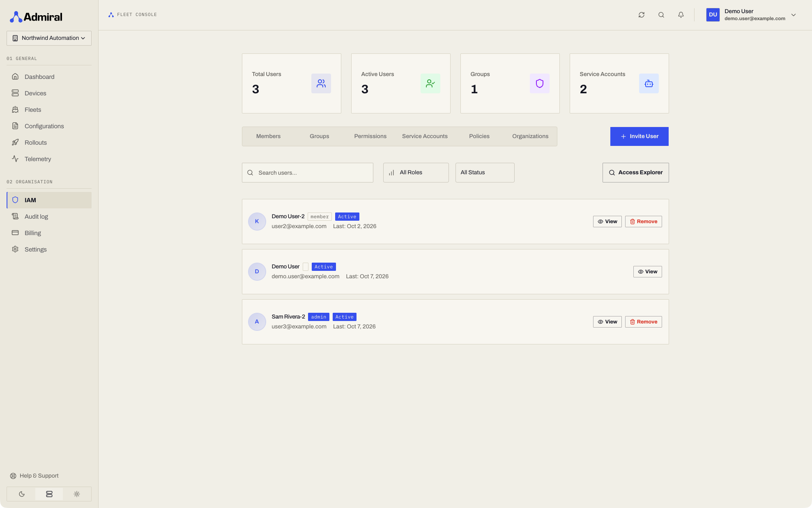Switch to light theme sun icon
The width and height of the screenshot is (812, 508).
click(x=77, y=494)
